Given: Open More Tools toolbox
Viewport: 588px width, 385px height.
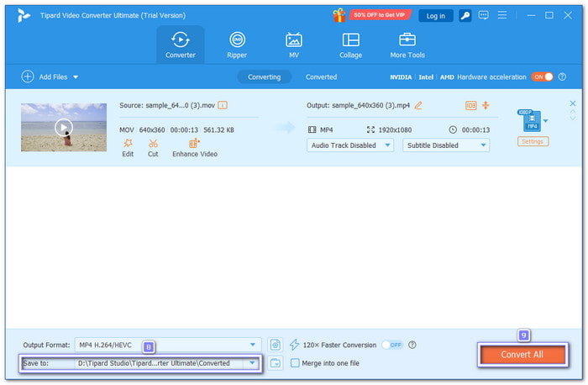Looking at the screenshot, I should (x=407, y=45).
